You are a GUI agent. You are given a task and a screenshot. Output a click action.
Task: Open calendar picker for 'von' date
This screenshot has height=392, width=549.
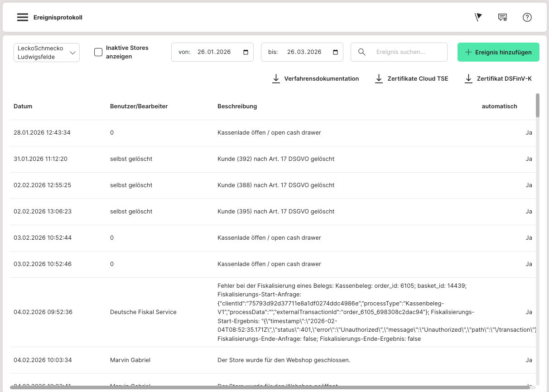point(246,52)
